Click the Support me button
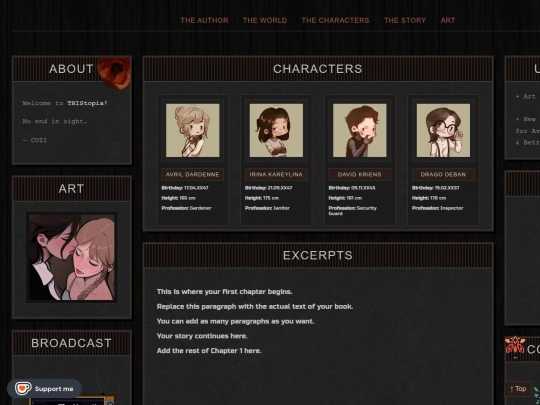540x405 pixels. [x=44, y=389]
